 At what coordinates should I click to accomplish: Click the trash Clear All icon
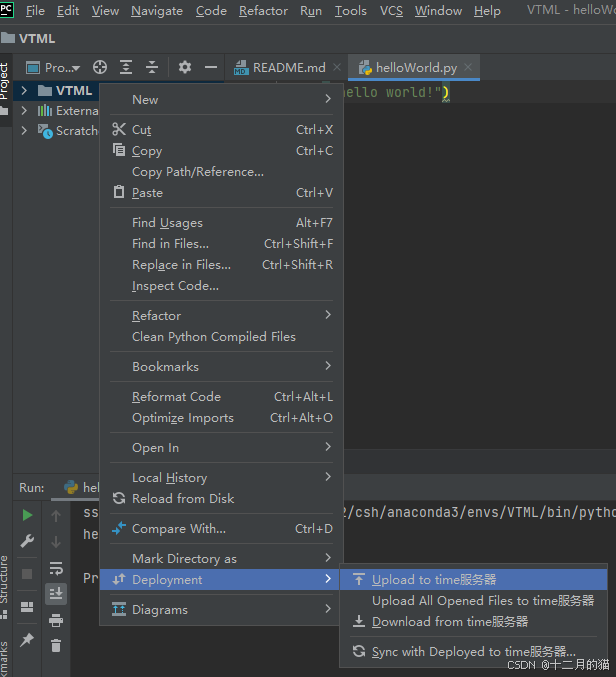coord(56,645)
